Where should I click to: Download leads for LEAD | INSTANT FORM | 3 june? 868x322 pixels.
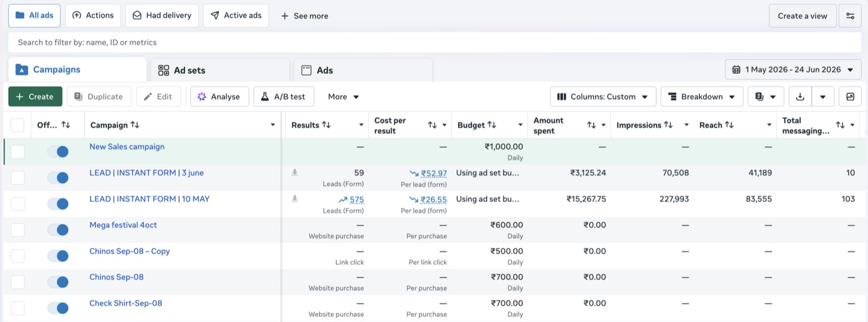tap(295, 173)
